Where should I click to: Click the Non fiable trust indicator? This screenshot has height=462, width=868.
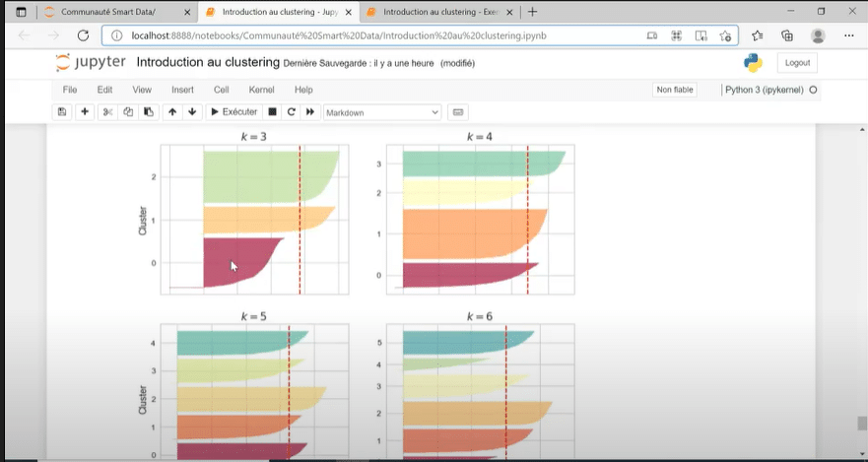coord(675,90)
